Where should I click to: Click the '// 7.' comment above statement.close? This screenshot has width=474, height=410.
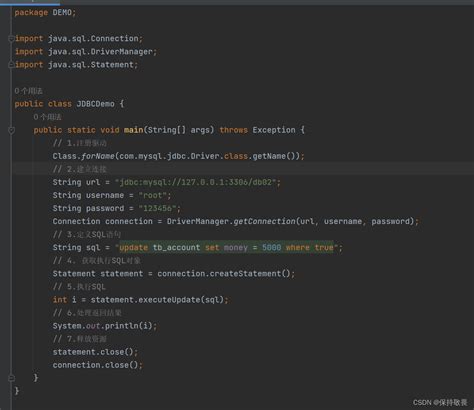pyautogui.click(x=79, y=339)
